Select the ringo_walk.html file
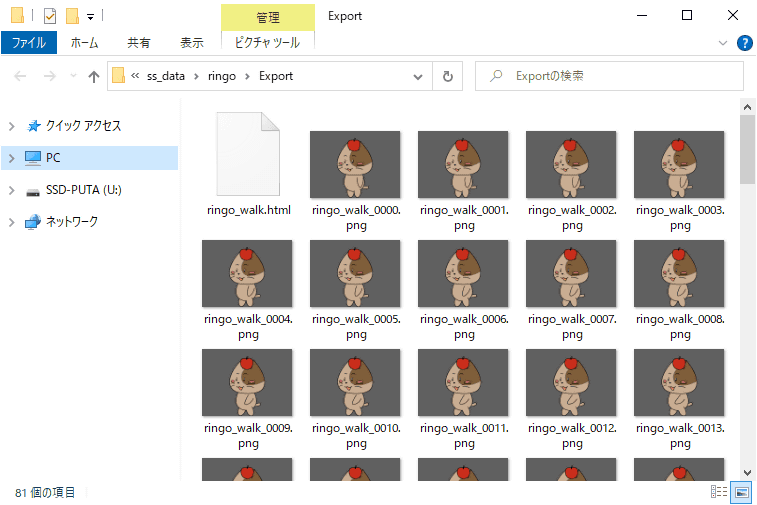This screenshot has height=505, width=757. pyautogui.click(x=248, y=164)
